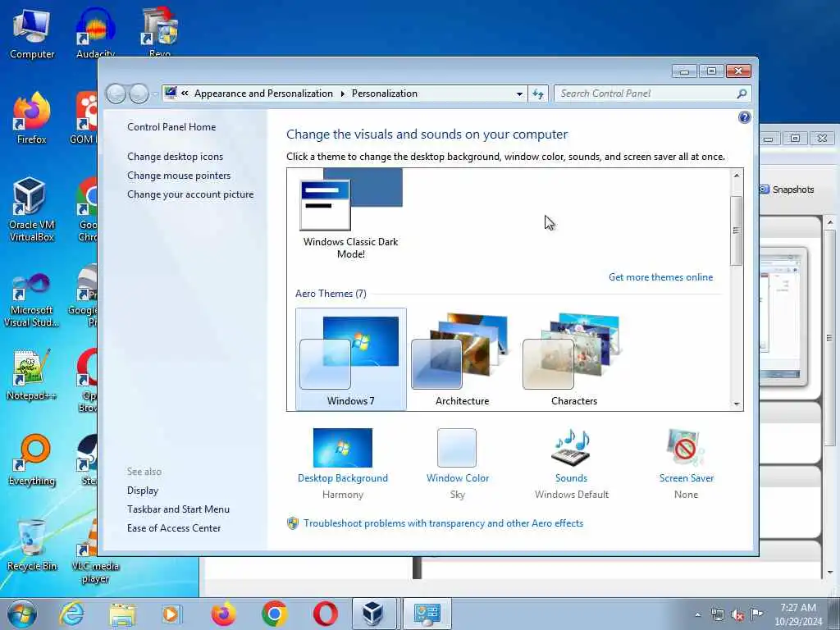Click Snapshots button in VirtualBox window
Image resolution: width=840 pixels, height=630 pixels.
[787, 189]
